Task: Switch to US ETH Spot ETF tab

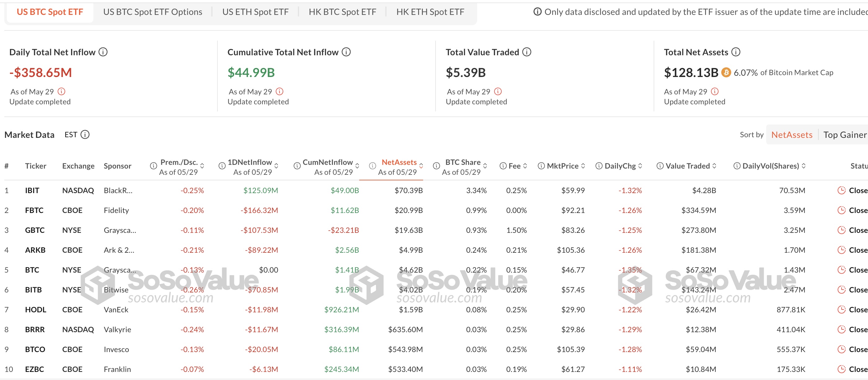Action: point(255,12)
